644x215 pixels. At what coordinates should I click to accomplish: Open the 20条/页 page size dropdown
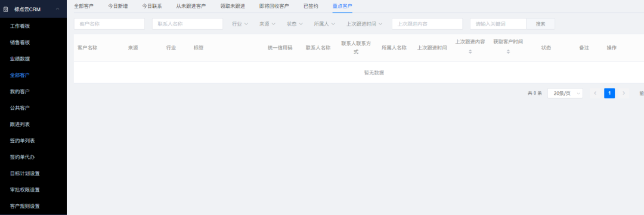(565, 93)
